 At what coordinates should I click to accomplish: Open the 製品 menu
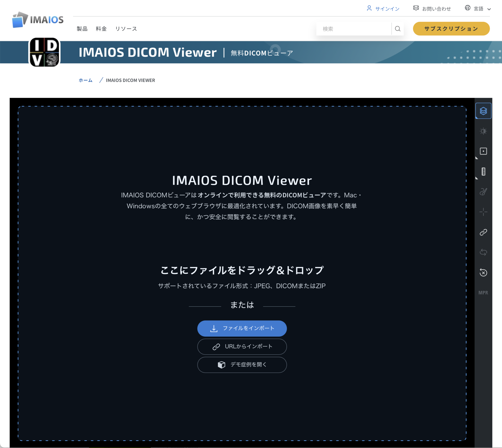coord(82,29)
